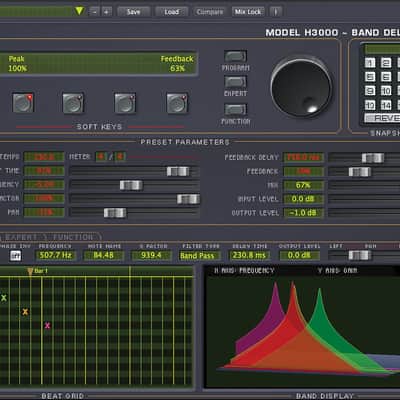400x400 pixels.
Task: Click the plus button for the next preset
Action: (107, 12)
